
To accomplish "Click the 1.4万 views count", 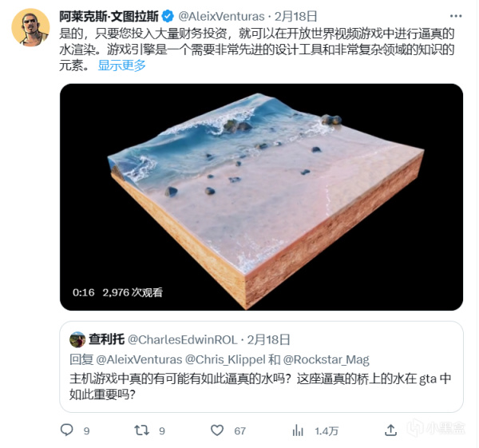I will click(327, 431).
